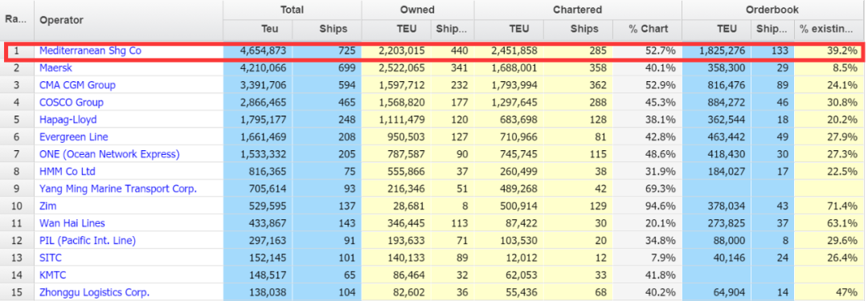Screen dimensions: 868x301
Task: Select total Teu cell 816,365
Action: click(258, 172)
